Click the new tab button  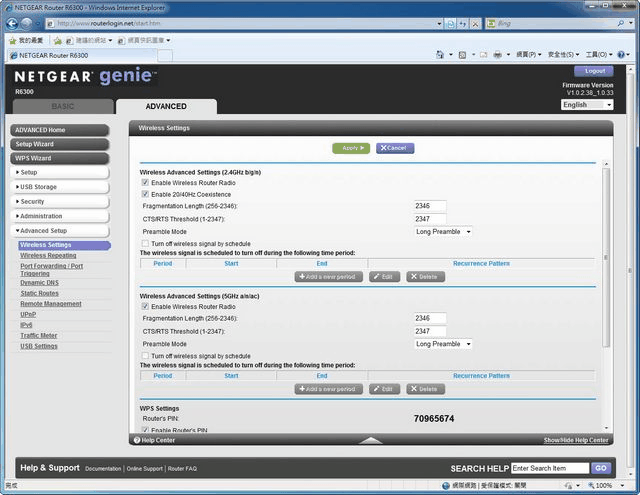click(165, 55)
